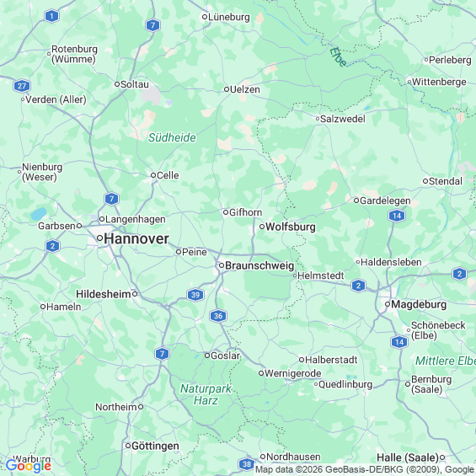Click the Hannover city label
The width and height of the screenshot is (476, 476).
[136, 239]
